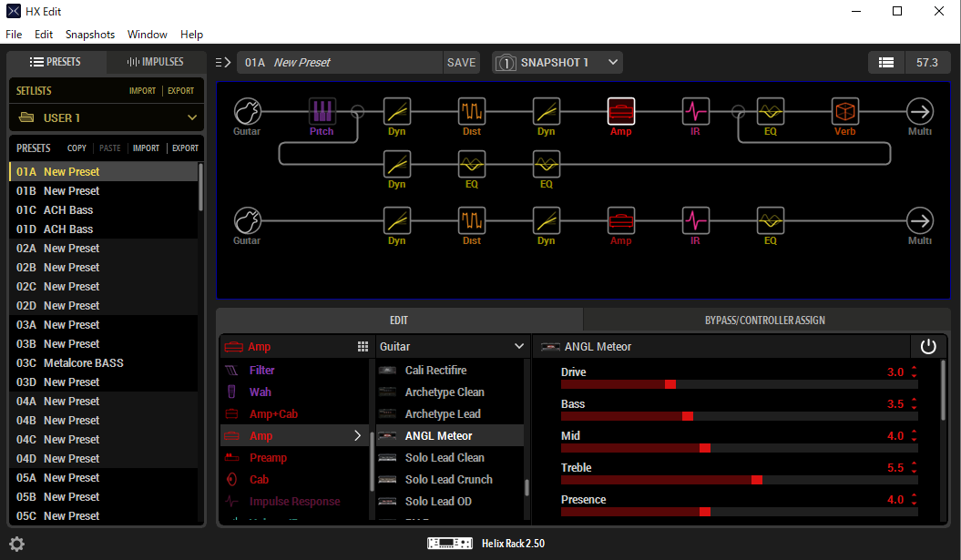961x560 pixels.
Task: Click the list view icon next to 57.3
Action: tap(886, 63)
